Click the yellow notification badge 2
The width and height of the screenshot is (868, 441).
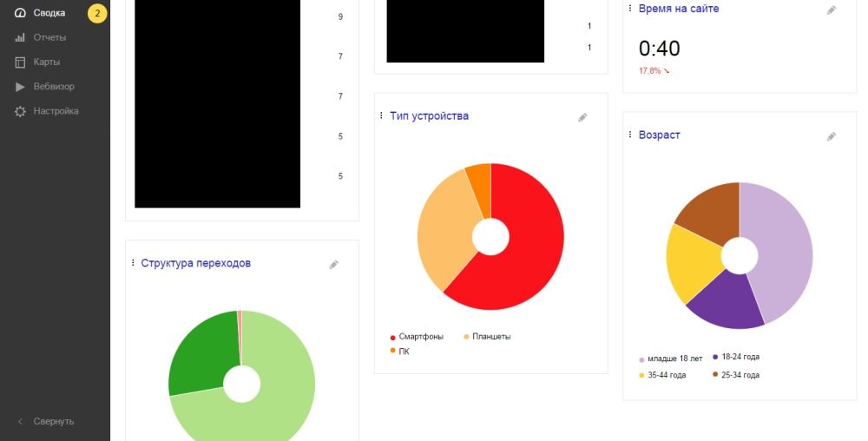97,13
